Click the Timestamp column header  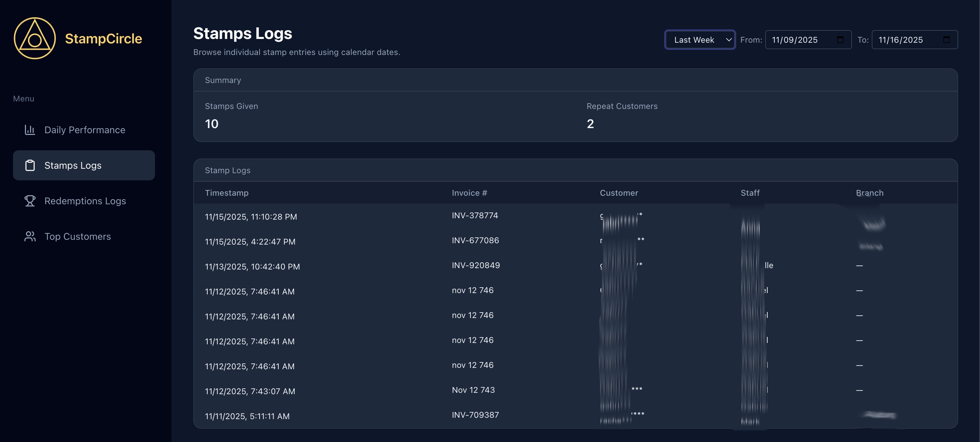tap(226, 193)
